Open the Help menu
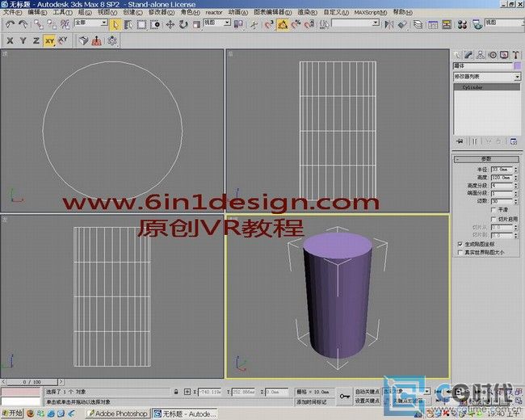 pos(403,12)
